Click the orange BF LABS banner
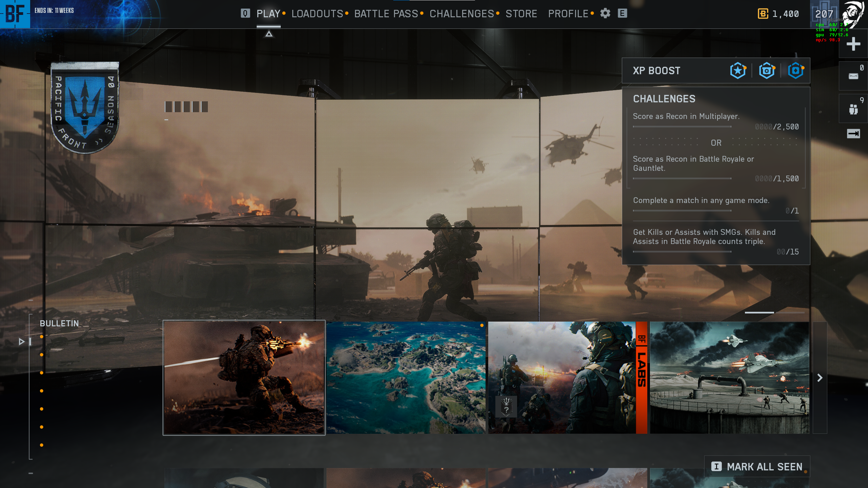This screenshot has height=488, width=868. click(642, 378)
